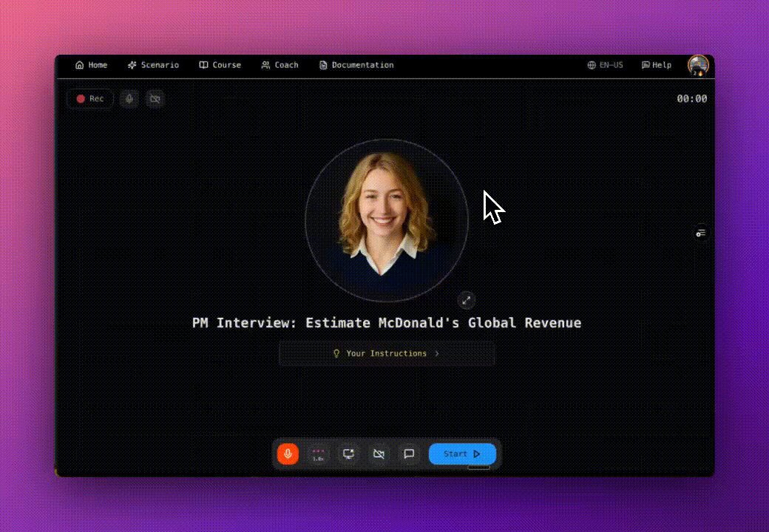This screenshot has width=769, height=532.
Task: Expand Your Instructions panel
Action: [387, 353]
